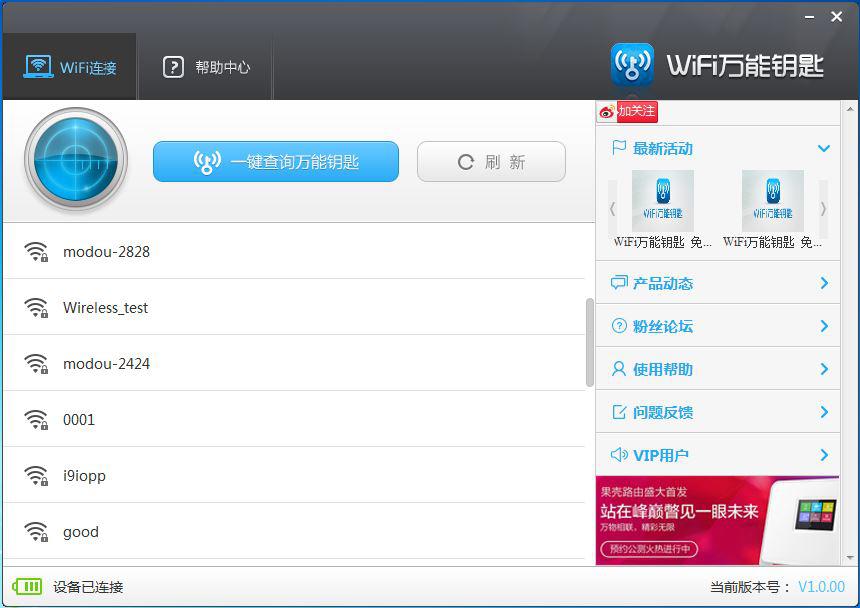Screen dimensions: 860x608
Task: Close the WiFi万能钥匙 window
Action: click(836, 17)
